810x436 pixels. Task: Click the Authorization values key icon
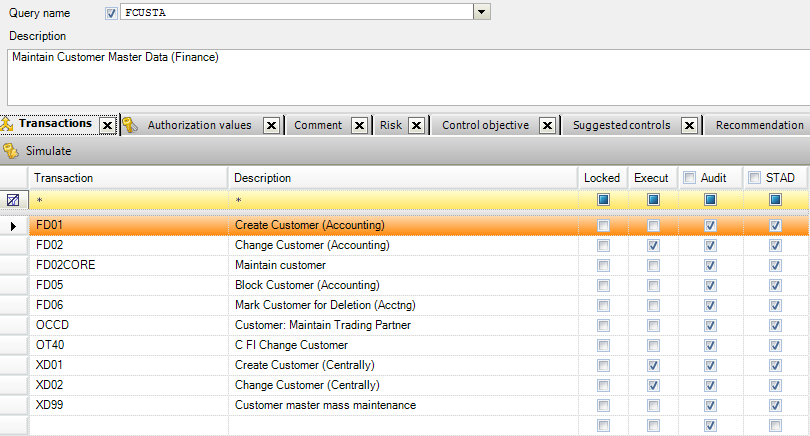point(130,125)
